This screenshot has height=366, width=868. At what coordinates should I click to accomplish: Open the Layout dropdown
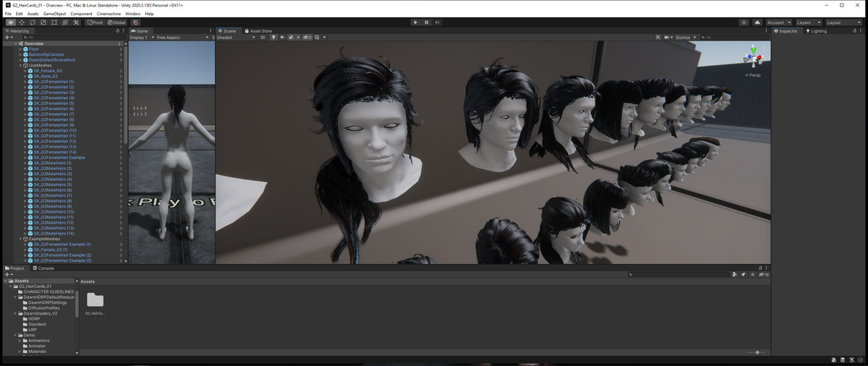coord(843,22)
